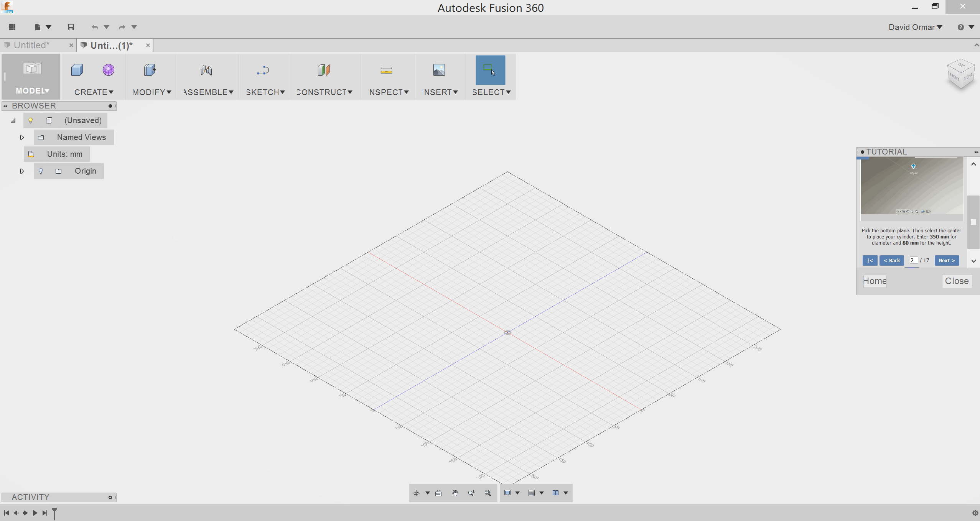Click the Sketch line icon
The width and height of the screenshot is (980, 521).
coord(263,70)
